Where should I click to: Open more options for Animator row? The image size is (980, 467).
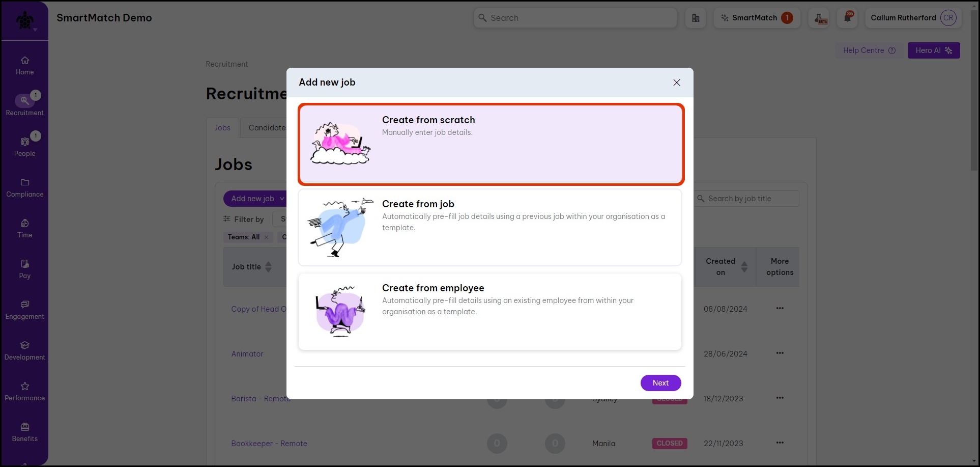(x=780, y=353)
